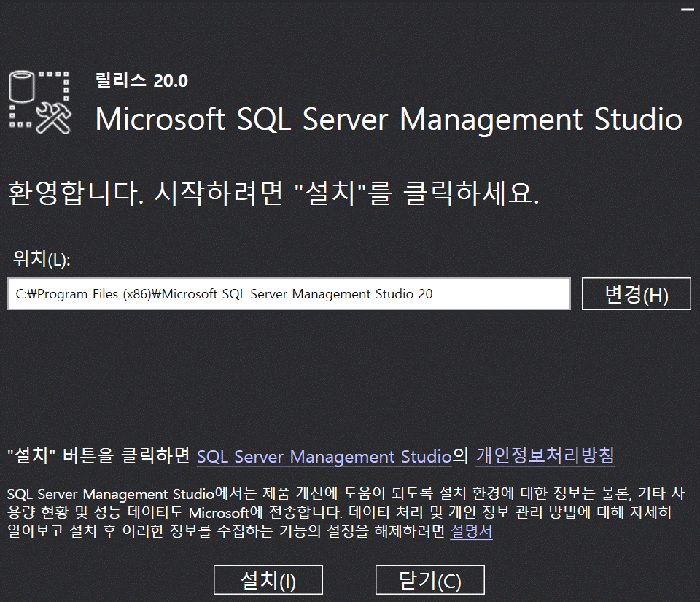Click the welcome message starting with 환영합니다
This screenshot has height=602, width=700.
click(x=273, y=193)
